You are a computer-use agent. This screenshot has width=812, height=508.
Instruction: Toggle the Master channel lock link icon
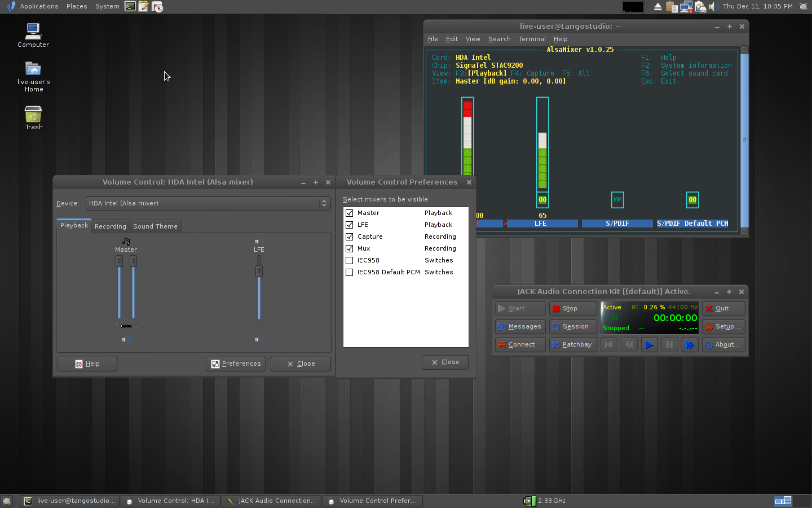126,326
